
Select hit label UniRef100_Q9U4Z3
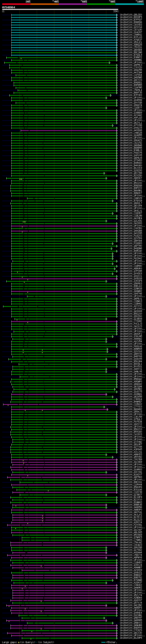point(131,140)
